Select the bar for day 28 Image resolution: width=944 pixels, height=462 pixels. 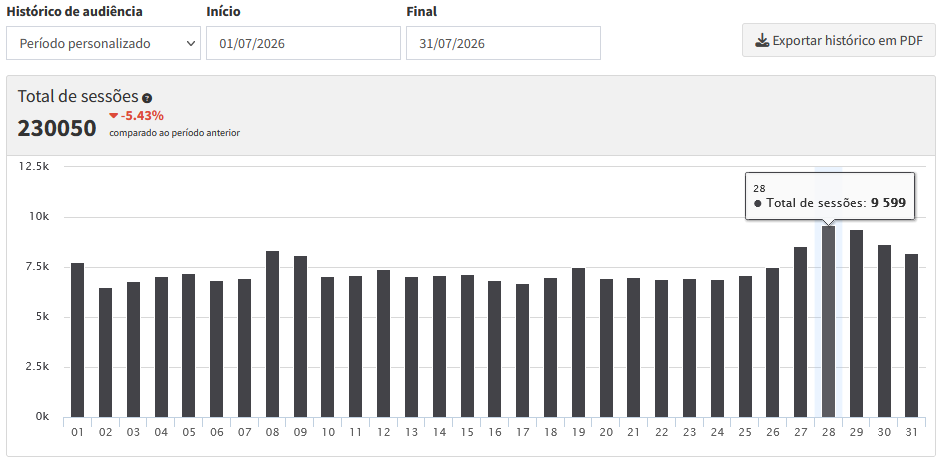click(x=828, y=322)
